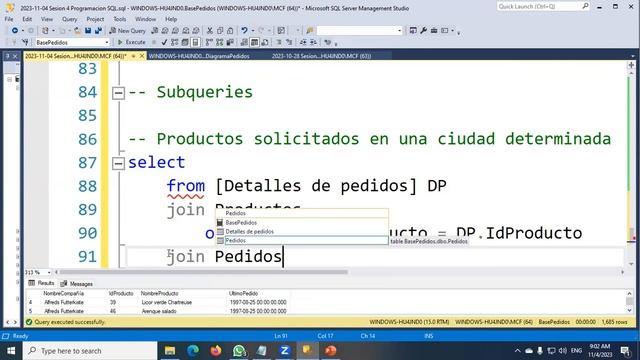Open the new project dropdown arrow
640x360 pixels.
pos(53,31)
